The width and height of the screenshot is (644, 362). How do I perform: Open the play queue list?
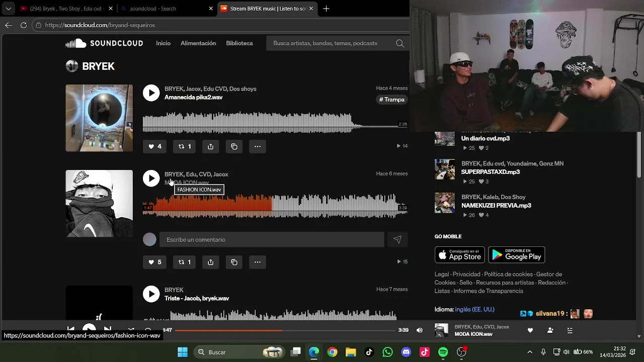pyautogui.click(x=570, y=330)
